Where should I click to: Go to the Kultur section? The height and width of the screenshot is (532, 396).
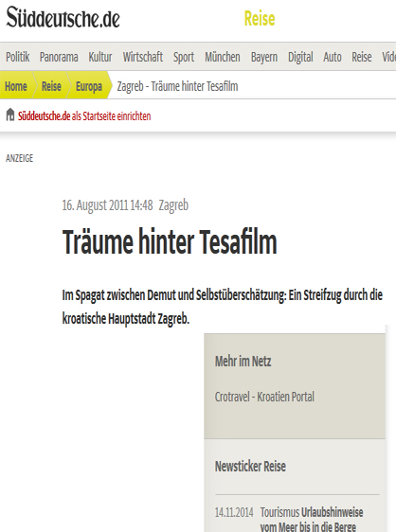[100, 57]
